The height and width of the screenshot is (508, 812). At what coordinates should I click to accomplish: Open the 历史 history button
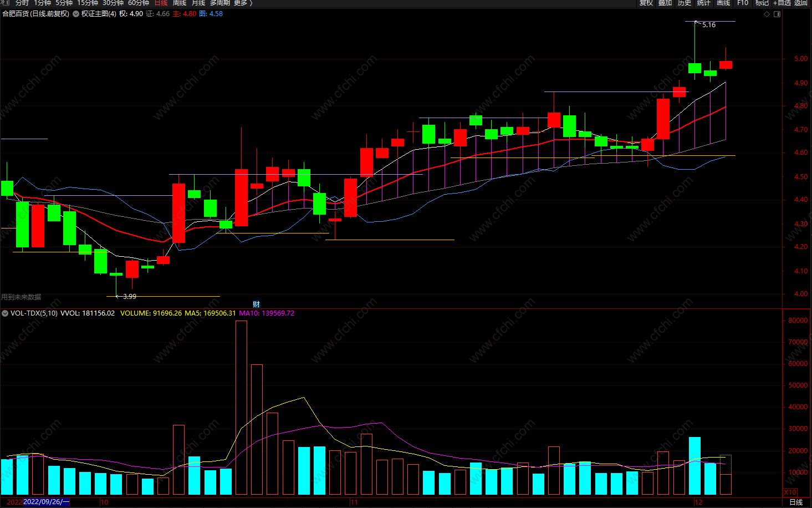pyautogui.click(x=685, y=3)
